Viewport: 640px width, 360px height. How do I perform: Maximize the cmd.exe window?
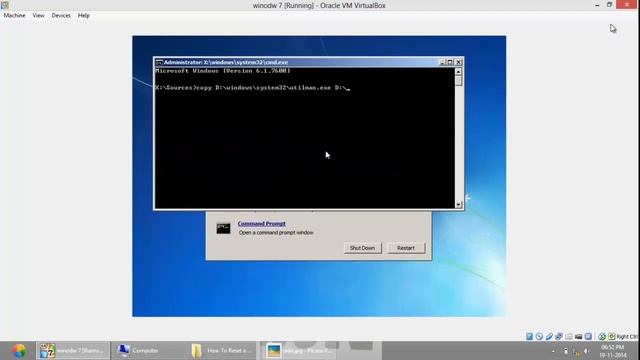(x=450, y=62)
